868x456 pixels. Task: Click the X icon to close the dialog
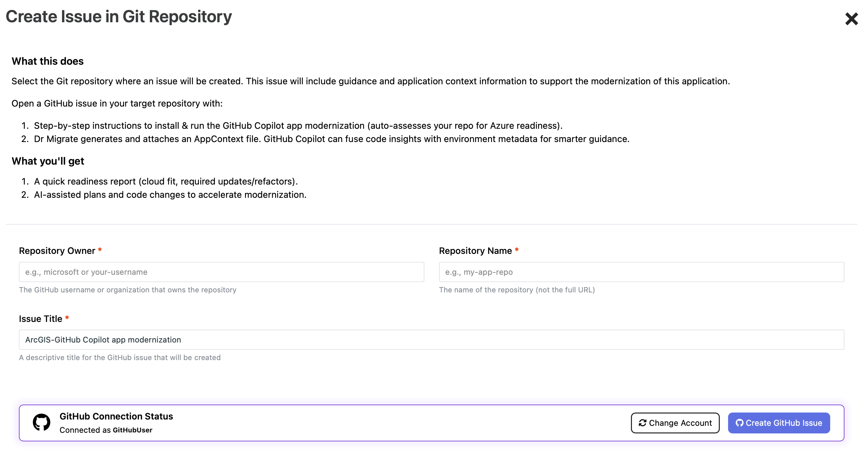pos(852,19)
